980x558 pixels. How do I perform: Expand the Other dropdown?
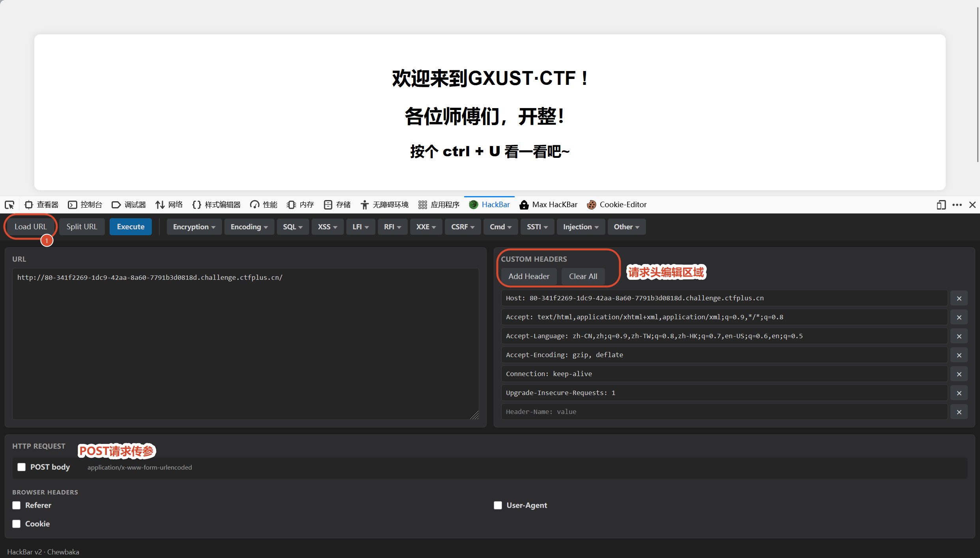[x=626, y=227]
